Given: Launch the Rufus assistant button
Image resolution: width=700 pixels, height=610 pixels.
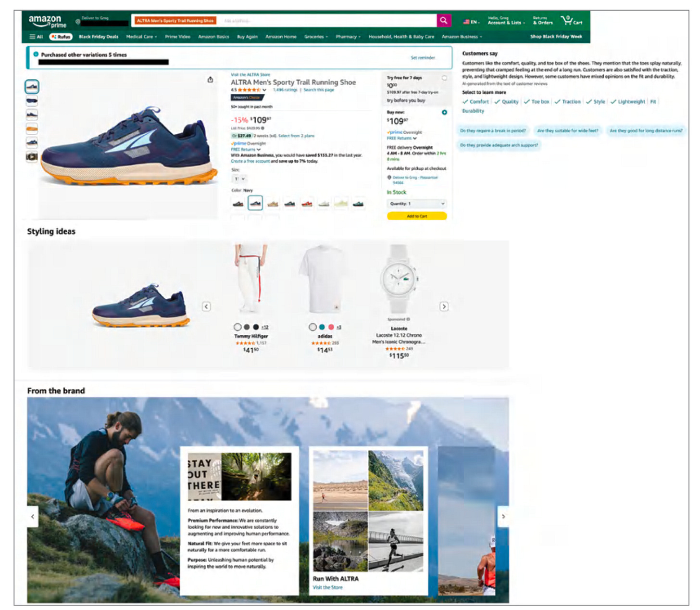Looking at the screenshot, I should point(61,37).
